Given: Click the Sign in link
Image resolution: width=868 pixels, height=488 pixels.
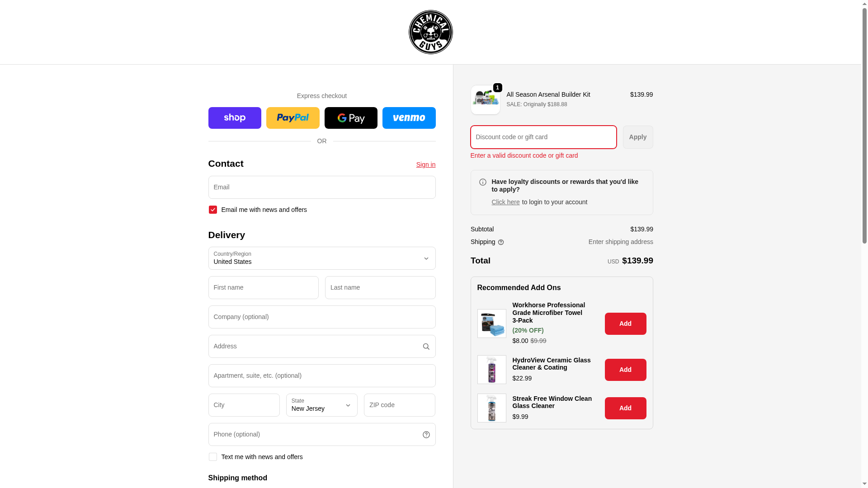Looking at the screenshot, I should pyautogui.click(x=426, y=164).
